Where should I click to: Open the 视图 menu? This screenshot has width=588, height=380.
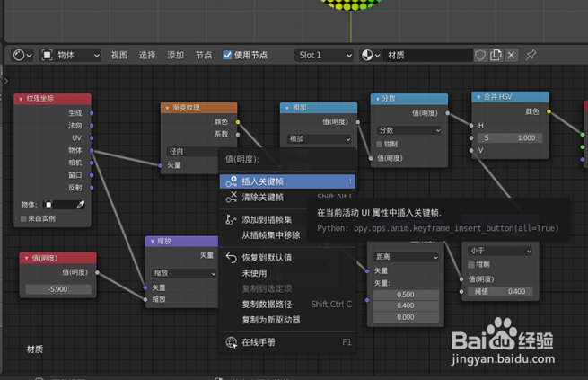(x=119, y=55)
